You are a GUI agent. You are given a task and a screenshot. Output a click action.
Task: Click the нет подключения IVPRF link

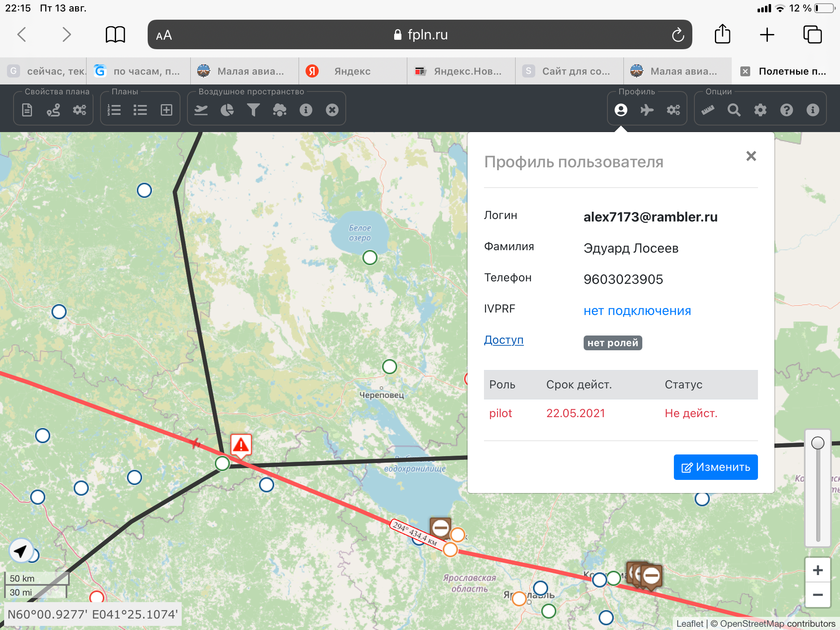tap(637, 311)
